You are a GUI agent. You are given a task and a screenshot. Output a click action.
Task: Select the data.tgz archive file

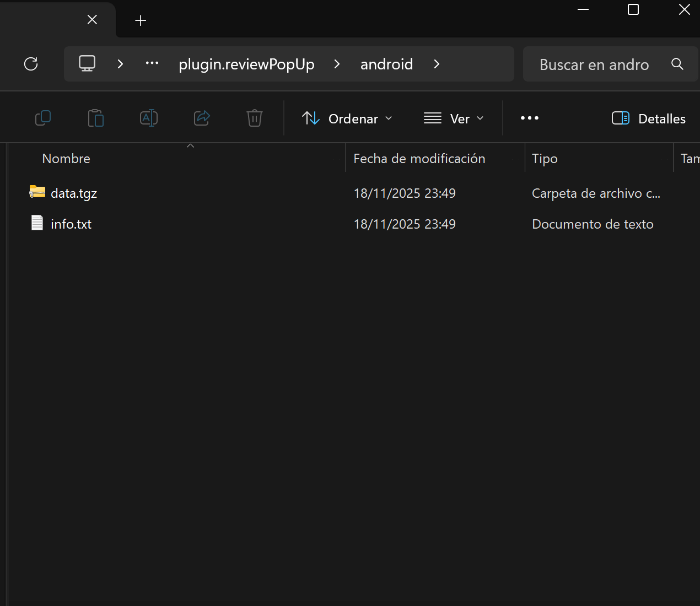click(x=74, y=193)
